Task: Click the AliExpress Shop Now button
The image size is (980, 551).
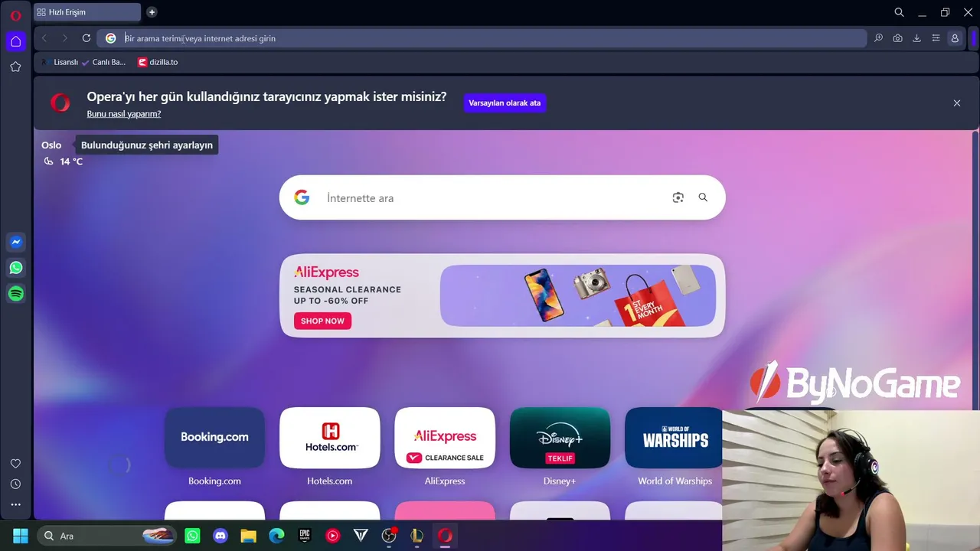Action: (x=322, y=321)
